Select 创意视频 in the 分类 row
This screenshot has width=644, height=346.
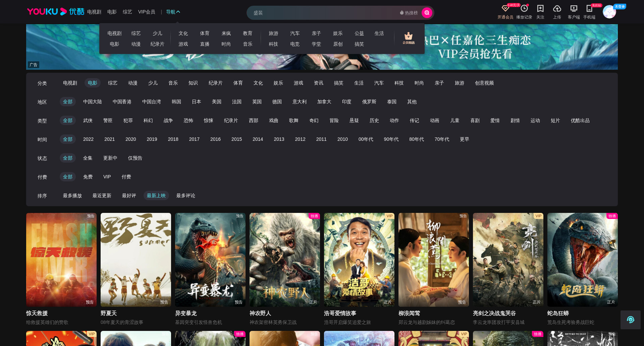pyautogui.click(x=484, y=83)
